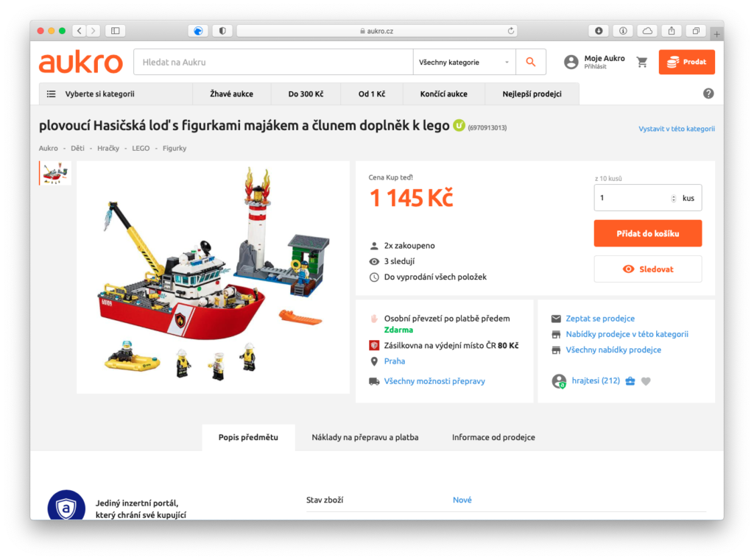Open the Zeptat se prodejce link
Screen dimensions: 754x560
600,318
